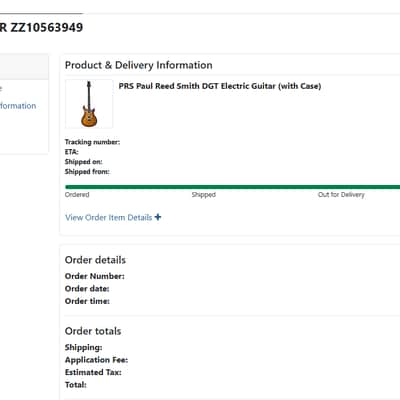Click the Order totals section heading
400x400 pixels.
pyautogui.click(x=93, y=331)
